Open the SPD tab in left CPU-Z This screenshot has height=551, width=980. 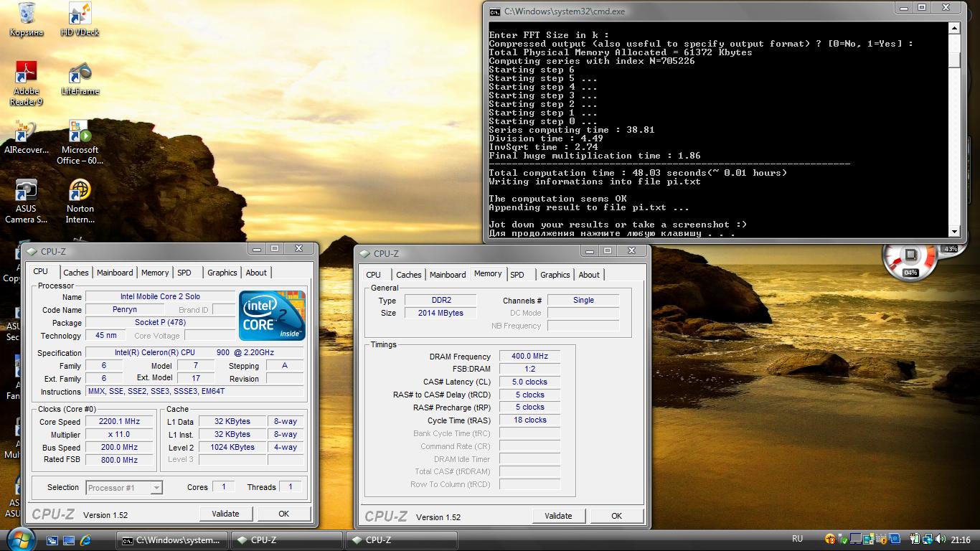pos(185,273)
